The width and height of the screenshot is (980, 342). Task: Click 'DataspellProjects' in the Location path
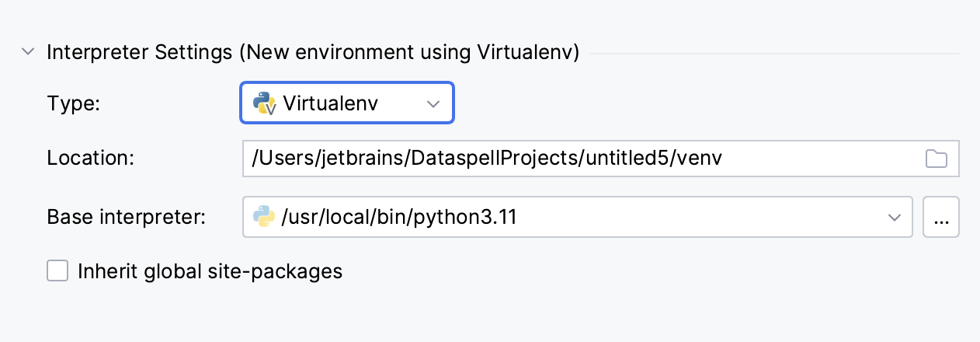pos(476,159)
